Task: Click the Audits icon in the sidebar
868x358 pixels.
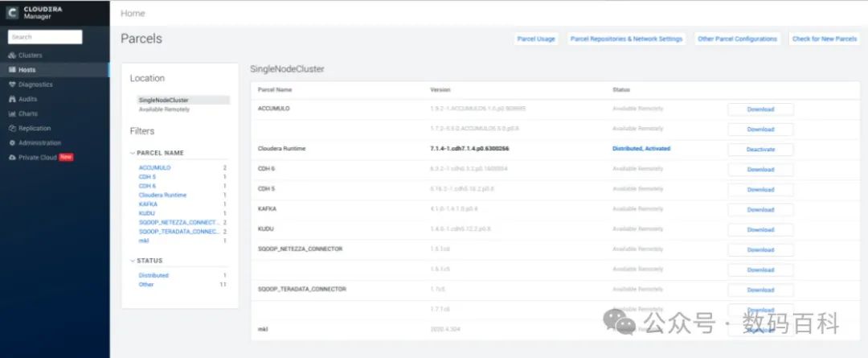Action: 12,99
